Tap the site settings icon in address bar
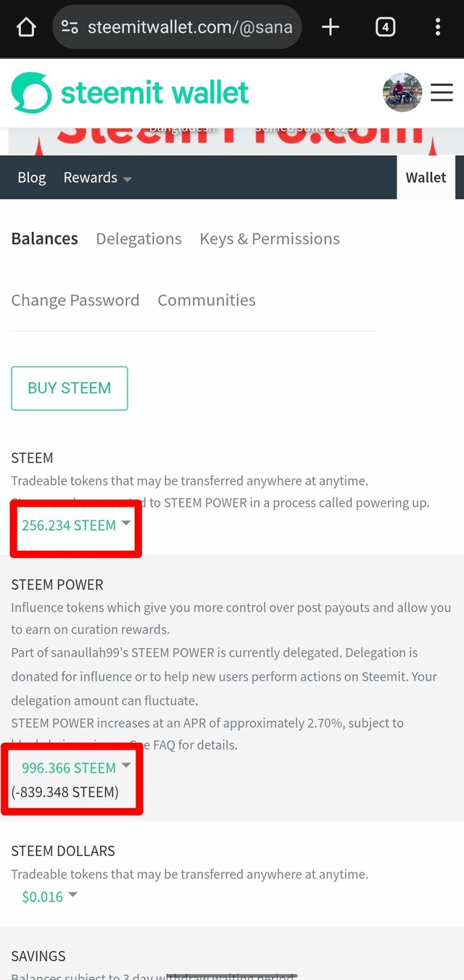Image resolution: width=464 pixels, height=980 pixels. point(70,28)
